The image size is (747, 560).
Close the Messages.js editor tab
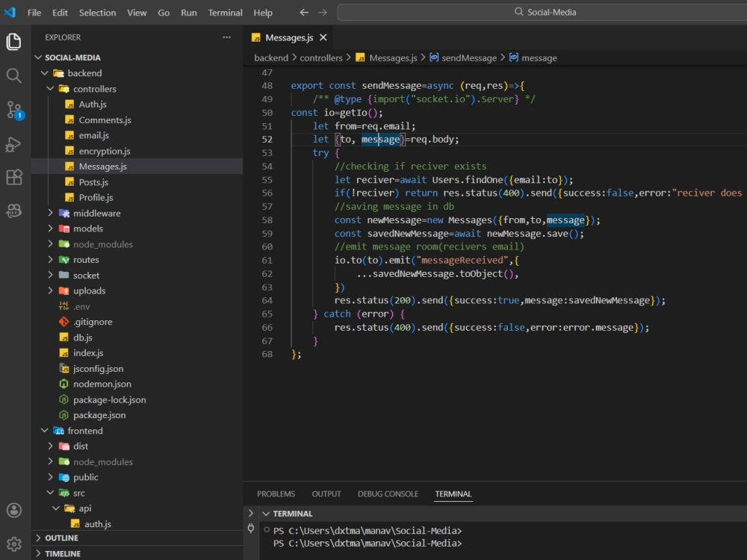[323, 37]
